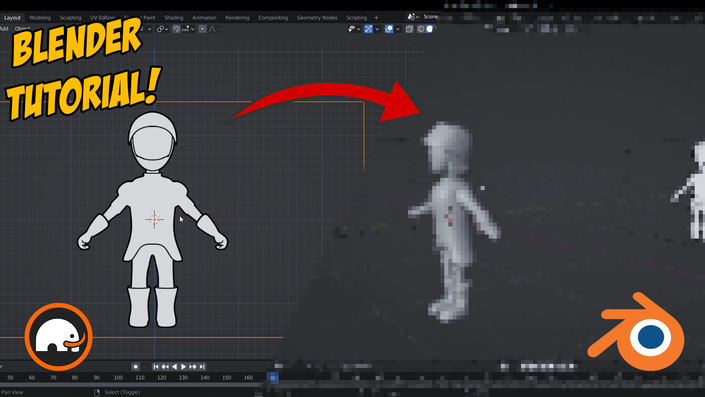Toggle X-ray mode
705x397 pixels.
pyautogui.click(x=409, y=29)
